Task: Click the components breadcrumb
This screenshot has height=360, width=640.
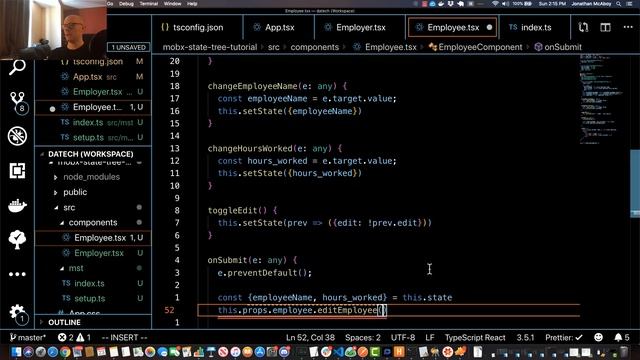Action: [315, 47]
